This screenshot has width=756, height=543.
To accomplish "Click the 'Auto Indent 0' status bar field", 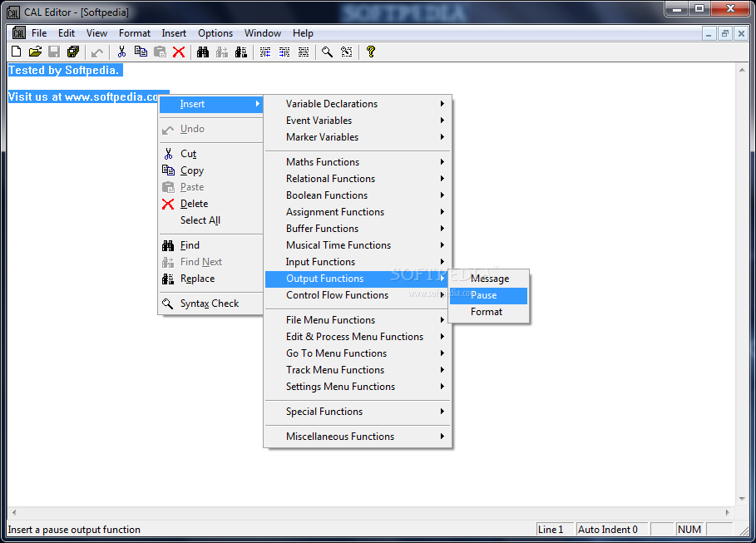I will pos(611,530).
